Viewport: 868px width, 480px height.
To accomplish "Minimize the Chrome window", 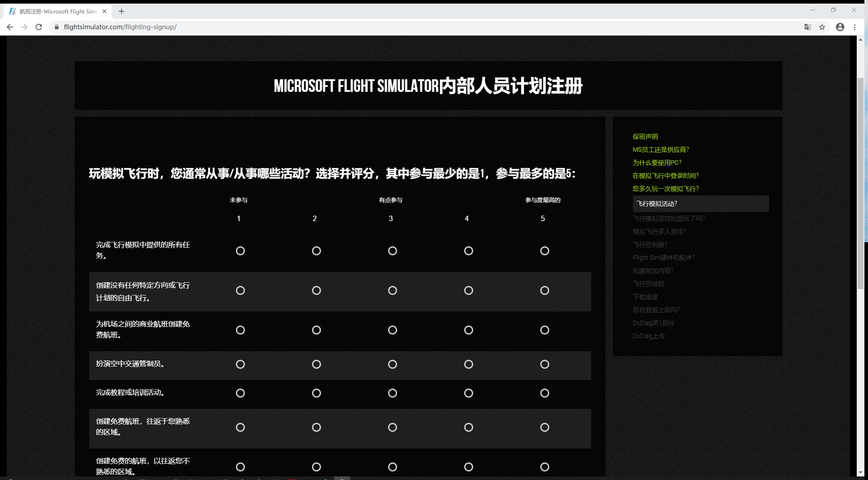I will (x=813, y=10).
